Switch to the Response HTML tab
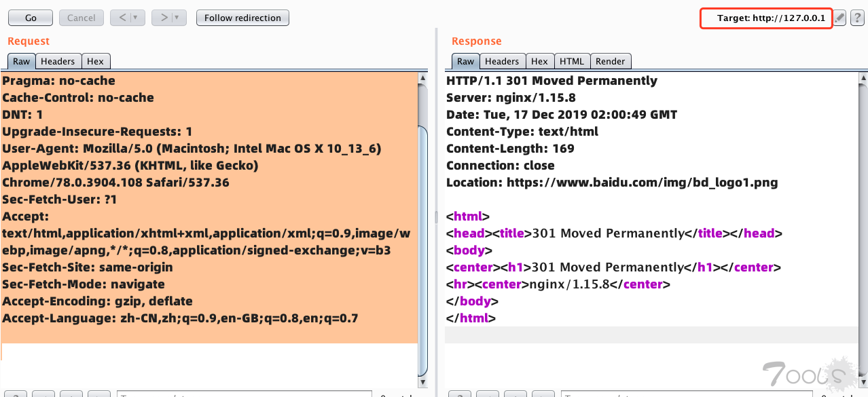The width and height of the screenshot is (868, 397). click(x=572, y=61)
